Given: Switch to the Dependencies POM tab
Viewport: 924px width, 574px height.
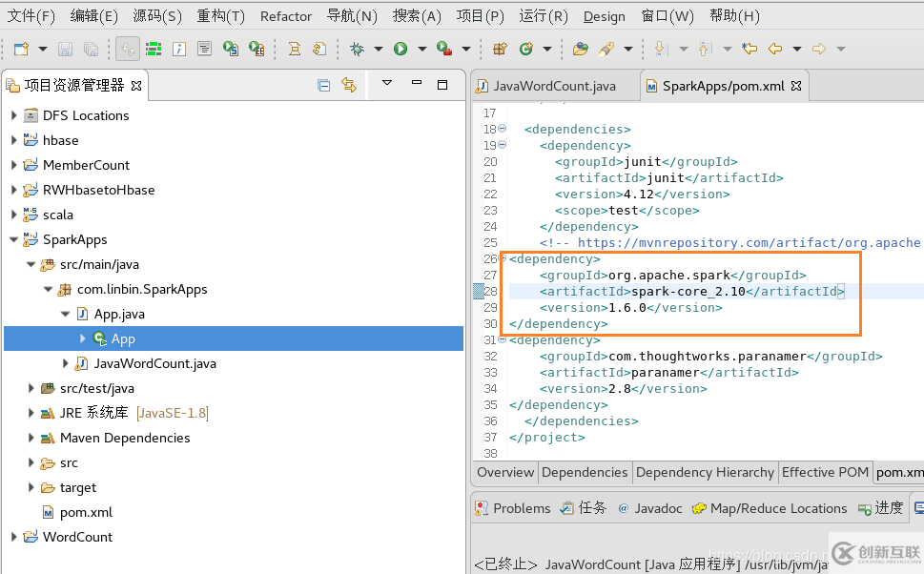Looking at the screenshot, I should point(585,472).
